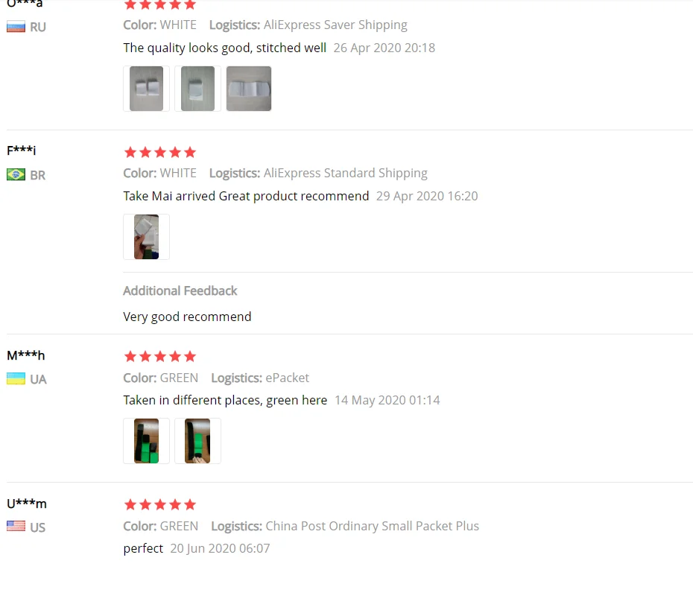
Task: Click U***m's five-star rating
Action: (160, 504)
